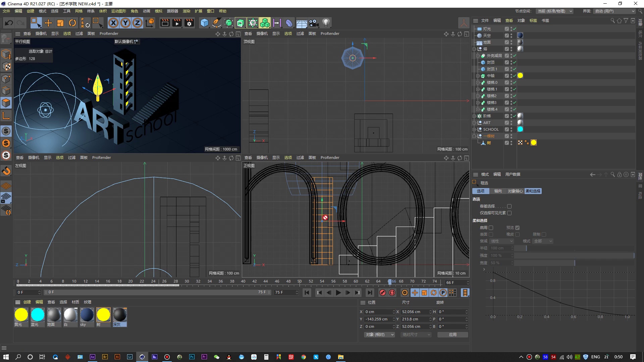Screen dimensions: 644x362
Task: Enable soft selection checkbox 启用
Action: click(491, 228)
